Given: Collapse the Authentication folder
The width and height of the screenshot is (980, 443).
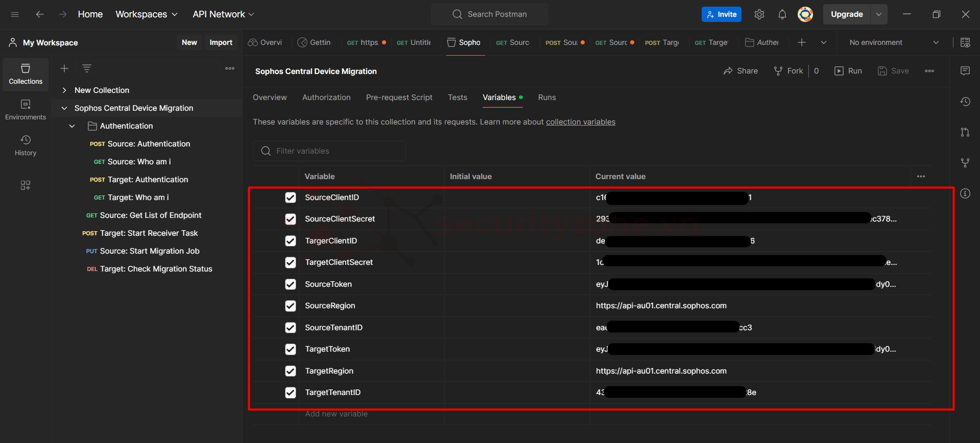Looking at the screenshot, I should 72,126.
